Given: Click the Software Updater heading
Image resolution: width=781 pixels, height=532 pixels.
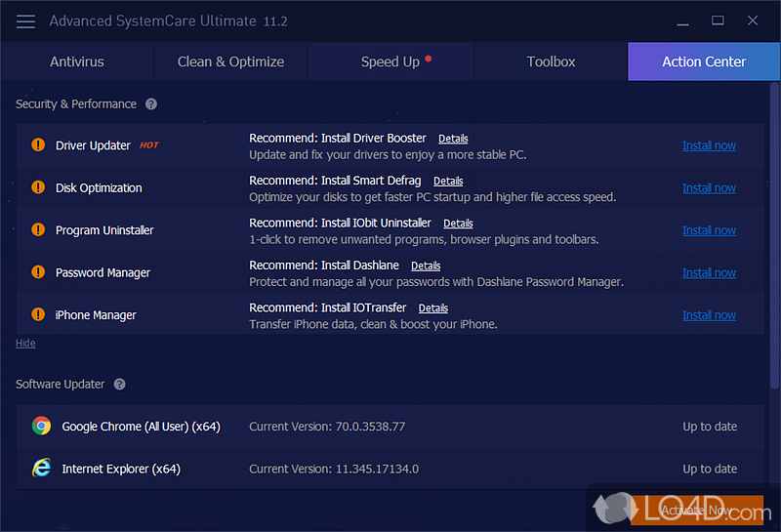Looking at the screenshot, I should tap(61, 384).
